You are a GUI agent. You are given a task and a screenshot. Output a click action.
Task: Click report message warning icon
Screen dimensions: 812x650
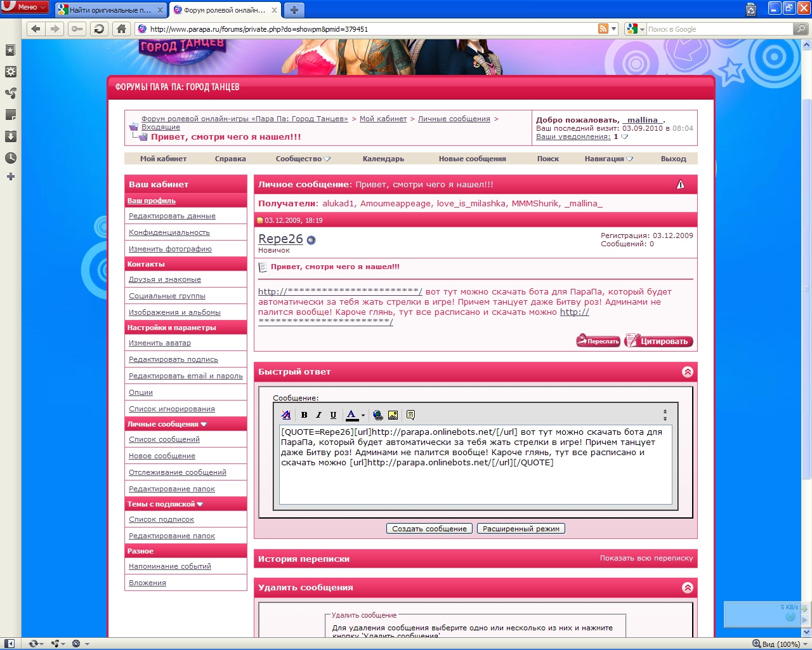[x=680, y=184]
